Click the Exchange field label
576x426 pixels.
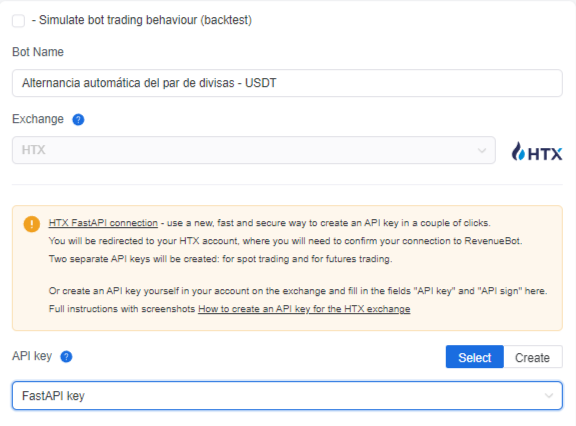click(x=38, y=119)
